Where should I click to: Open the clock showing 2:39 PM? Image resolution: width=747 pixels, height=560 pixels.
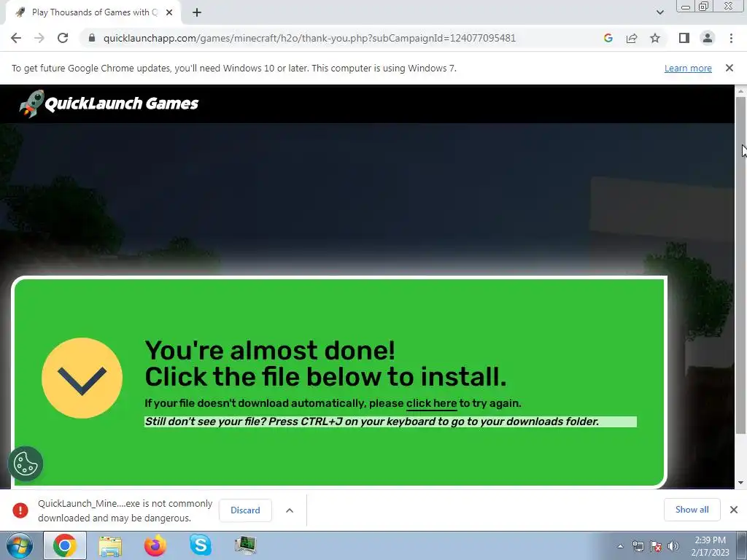point(710,546)
